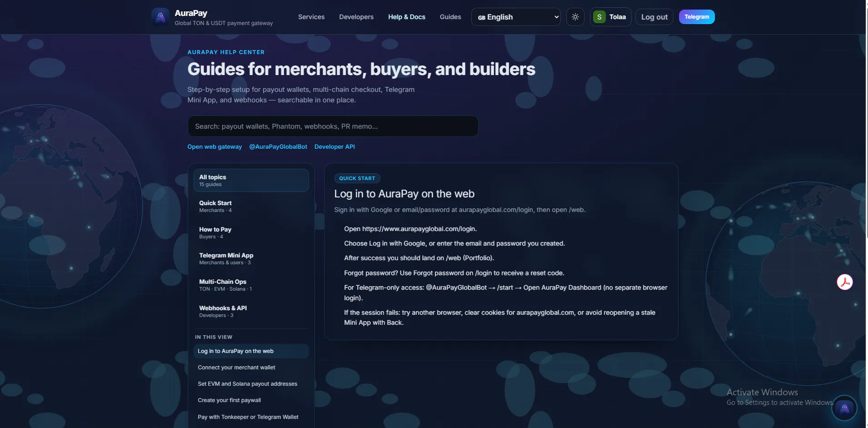The width and height of the screenshot is (868, 428).
Task: Select the All topics category
Action: click(251, 181)
